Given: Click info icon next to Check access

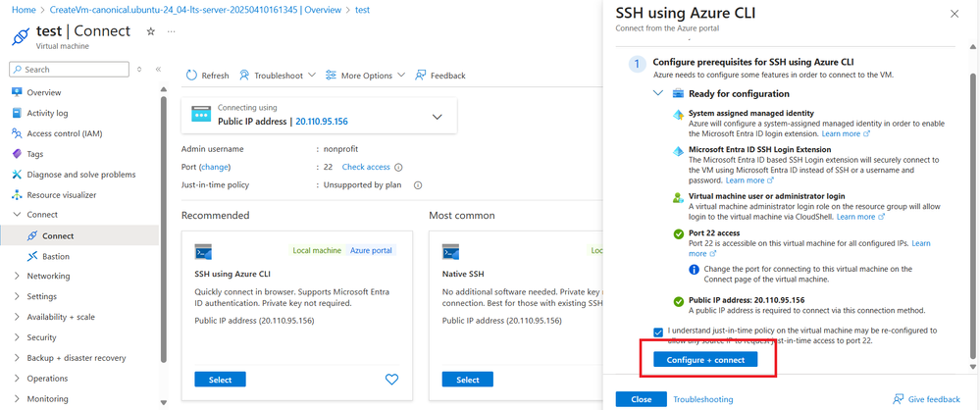Looking at the screenshot, I should coord(398,168).
